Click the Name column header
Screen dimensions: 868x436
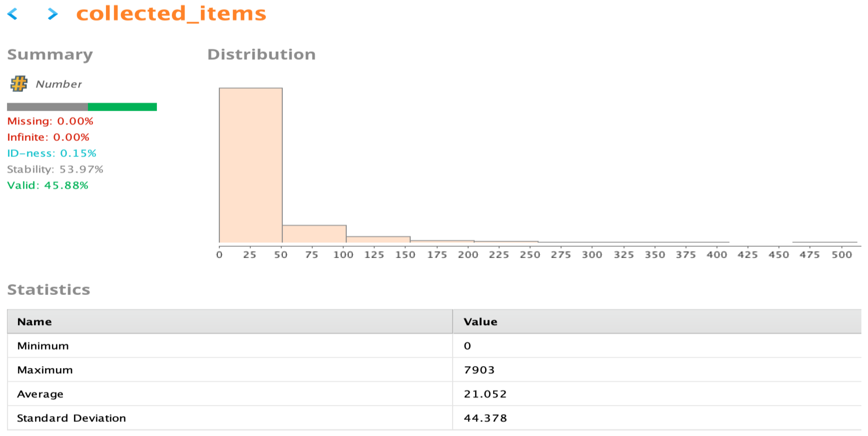click(35, 322)
